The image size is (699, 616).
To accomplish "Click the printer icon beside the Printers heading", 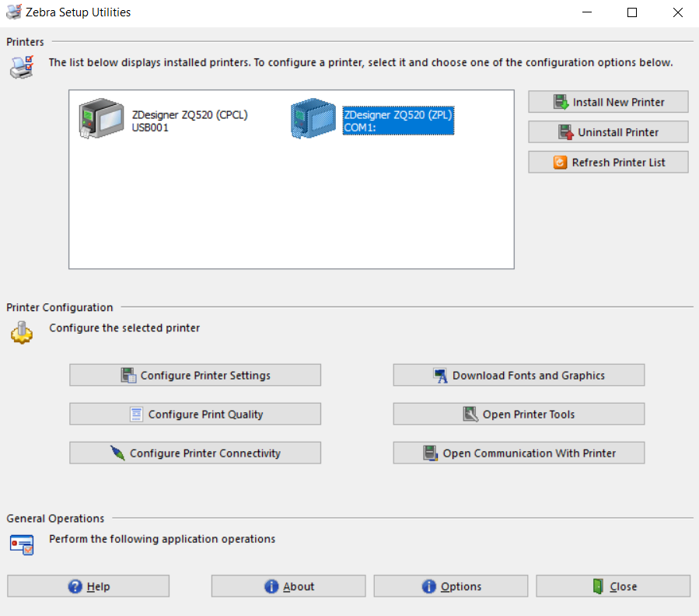I will tap(21, 67).
